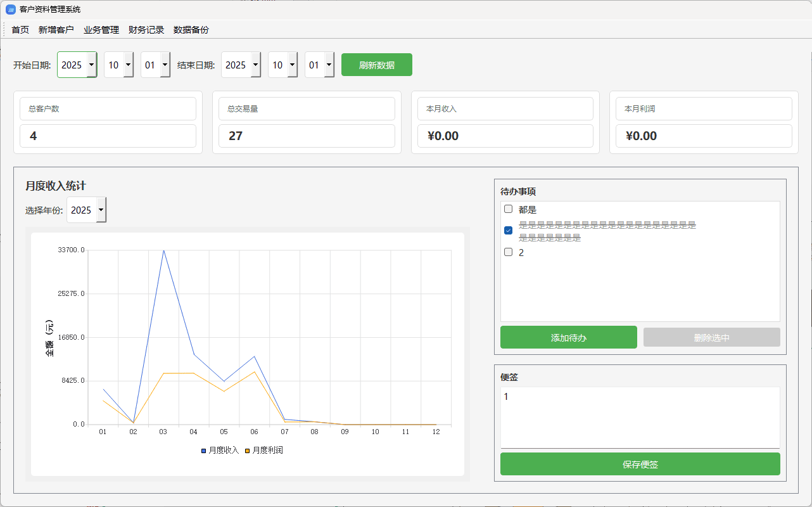Uncheck the selected 是是是 todo item
The height and width of the screenshot is (507, 812).
(x=508, y=231)
